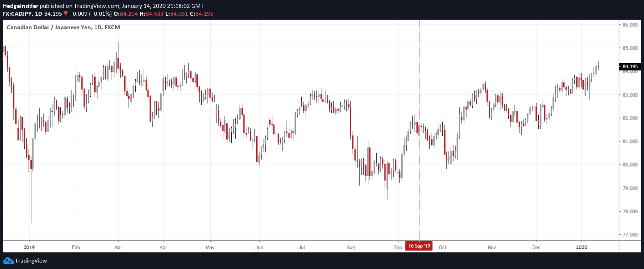This screenshot has height=269, width=644.
Task: Click the Mar time axis label
Action: point(118,247)
